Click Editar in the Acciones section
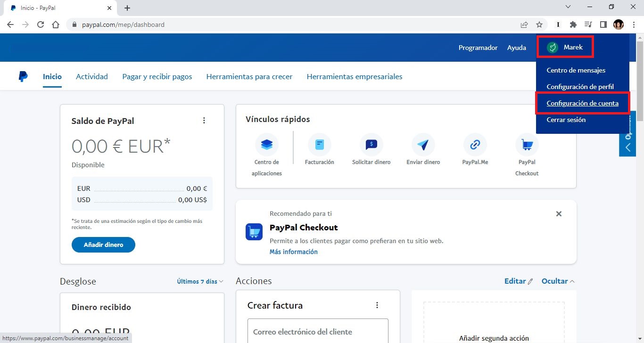Viewport: 644px width, 343px height. point(519,281)
